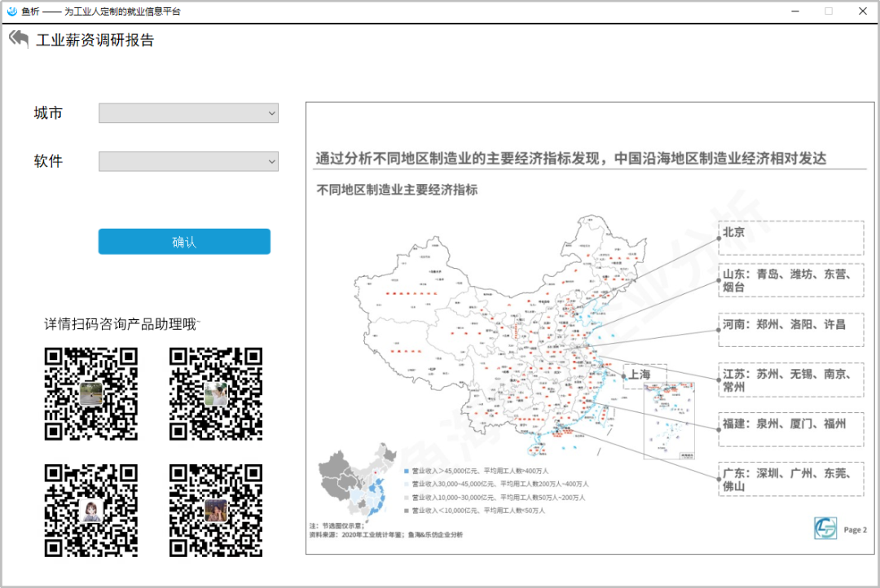
Task: Click the report headline about 中国沿海地区制造业
Action: point(570,159)
